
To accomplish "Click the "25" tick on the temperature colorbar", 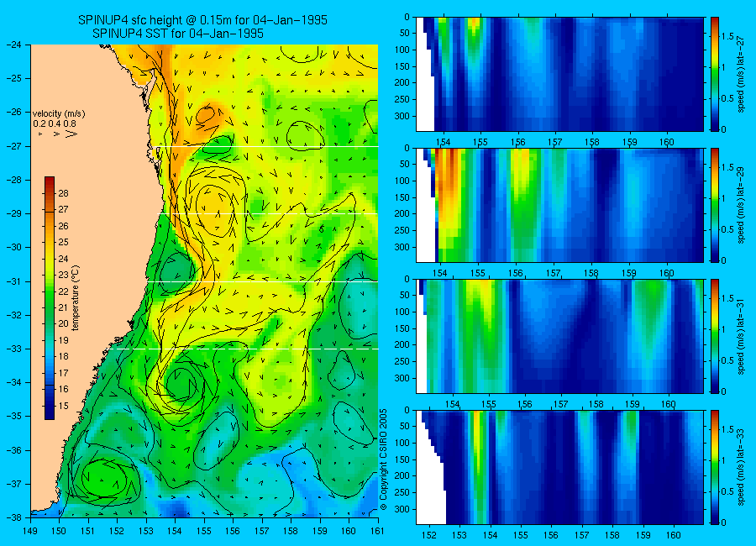I will 63,242.
